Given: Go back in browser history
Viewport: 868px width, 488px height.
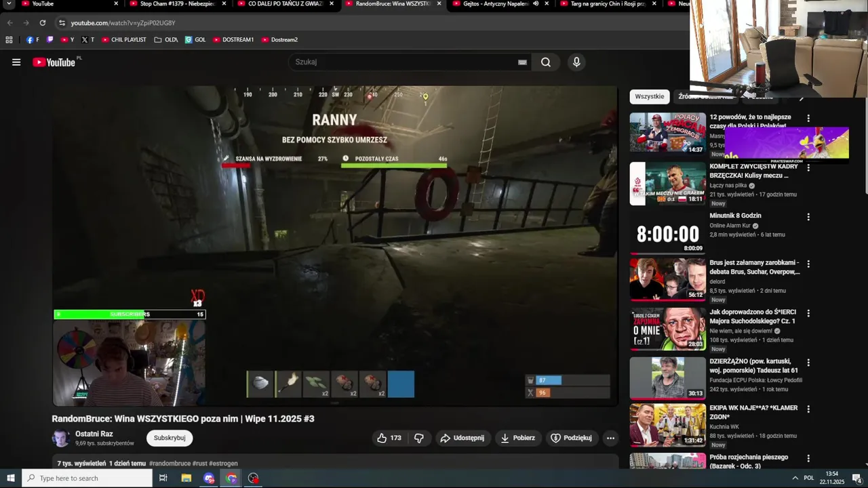Looking at the screenshot, I should [x=9, y=22].
